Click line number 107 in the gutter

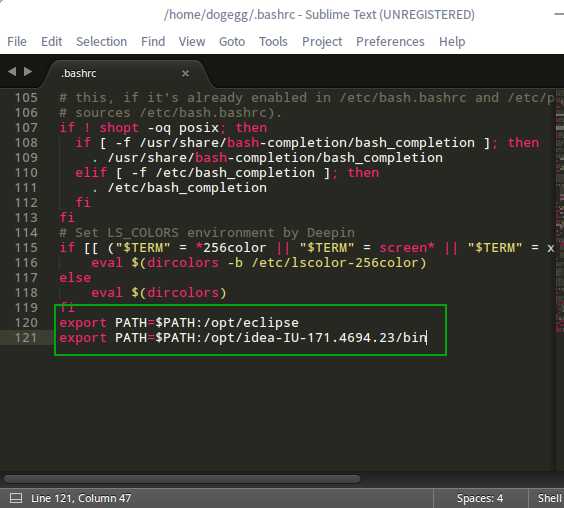26,128
